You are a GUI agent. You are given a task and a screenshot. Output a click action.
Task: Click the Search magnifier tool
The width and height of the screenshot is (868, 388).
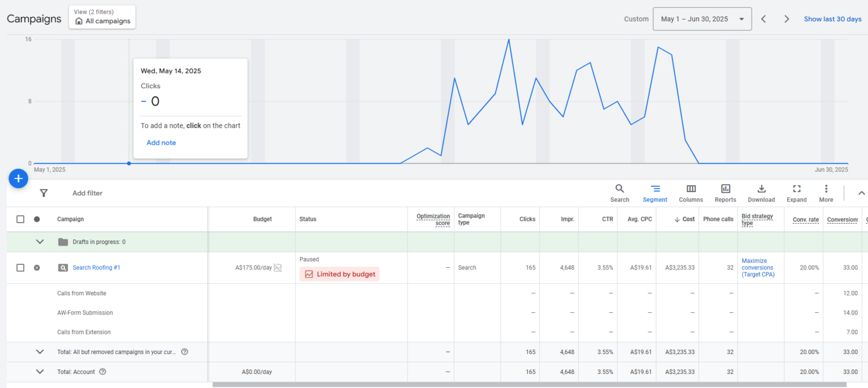[619, 193]
